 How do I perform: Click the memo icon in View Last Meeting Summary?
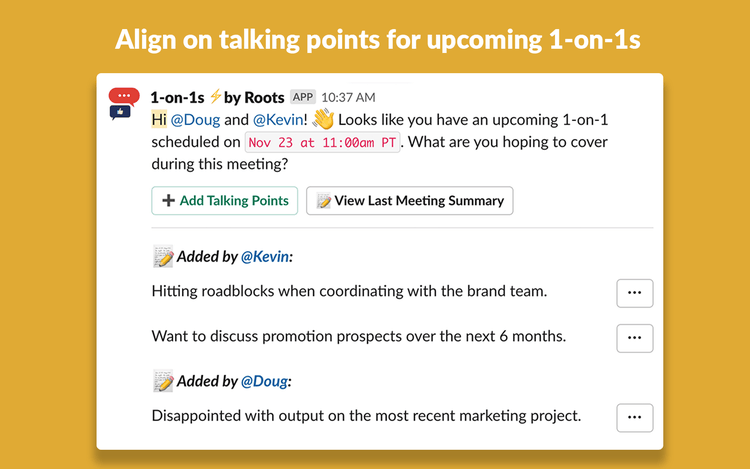point(323,201)
